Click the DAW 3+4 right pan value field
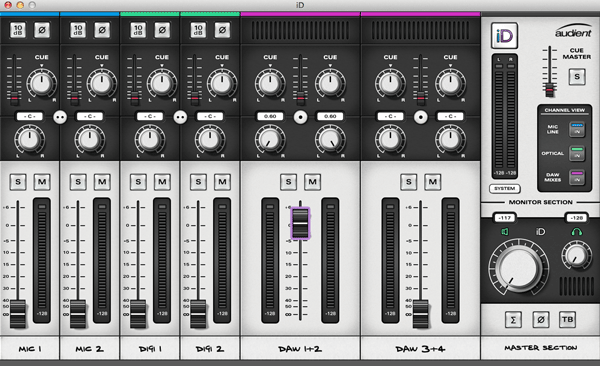 [x=450, y=116]
